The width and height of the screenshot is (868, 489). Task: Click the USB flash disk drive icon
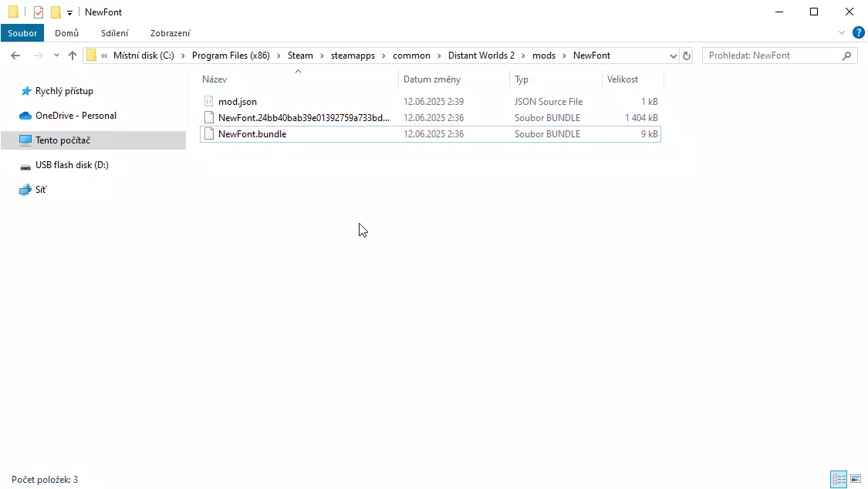point(25,165)
